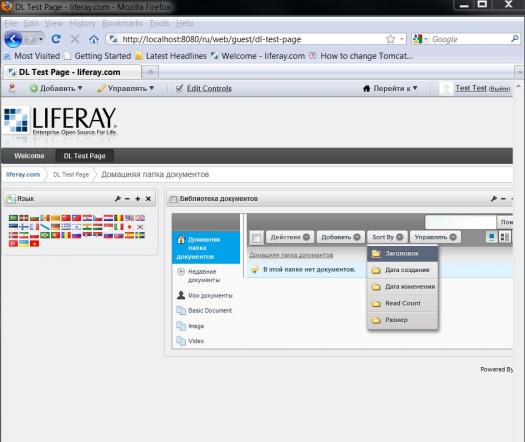
Task: Click the pin icon in Liferay dockbar
Action: (12, 88)
